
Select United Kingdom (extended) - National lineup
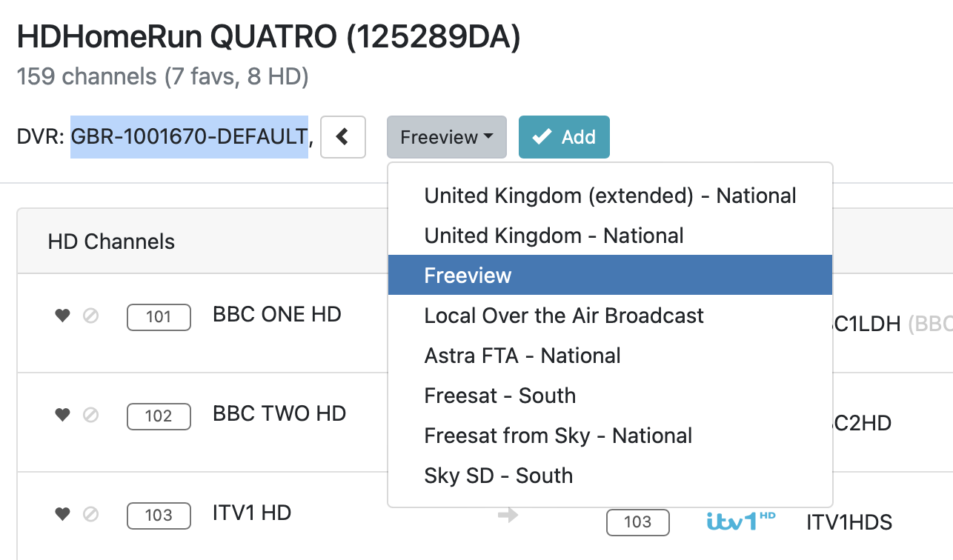[x=610, y=196]
